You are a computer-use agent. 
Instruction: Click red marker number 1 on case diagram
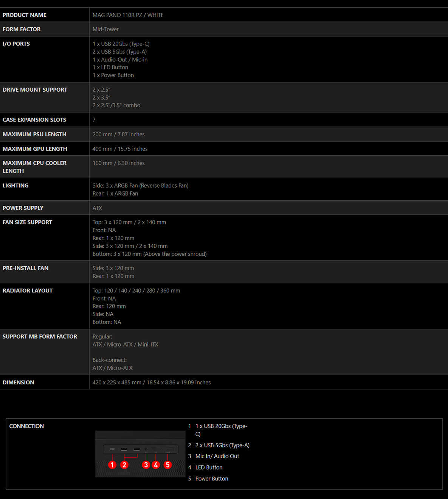pos(112,465)
